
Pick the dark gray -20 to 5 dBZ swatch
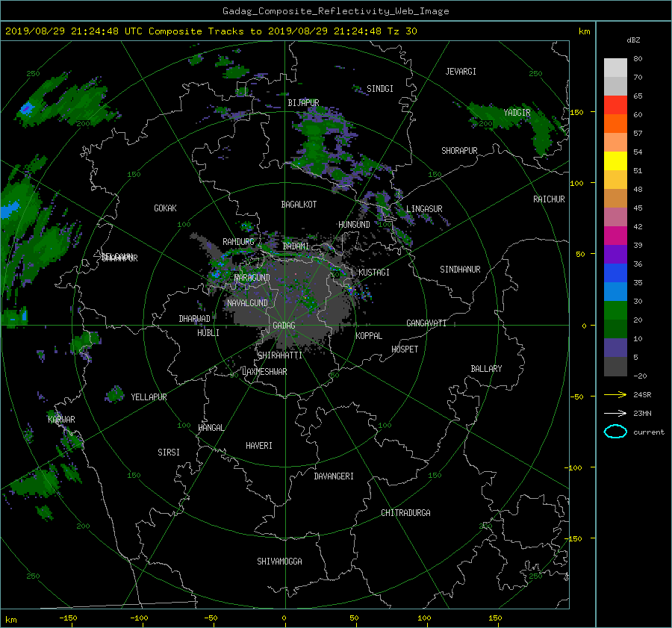[x=615, y=366]
